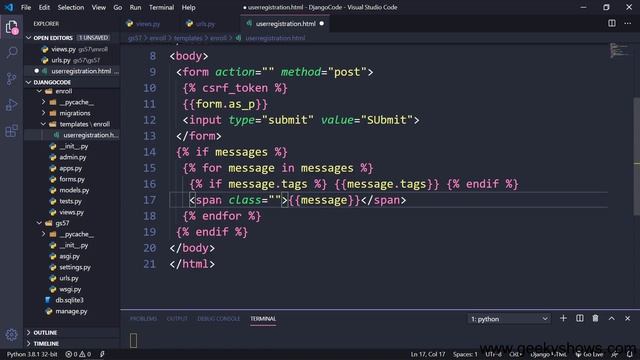Open the Selection menu

[x=71, y=7]
